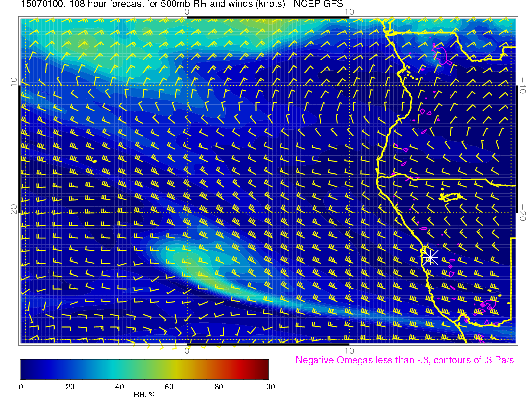Click the "-20" latitude label on the left axis
This screenshot has width=532, height=411.
pos(14,213)
